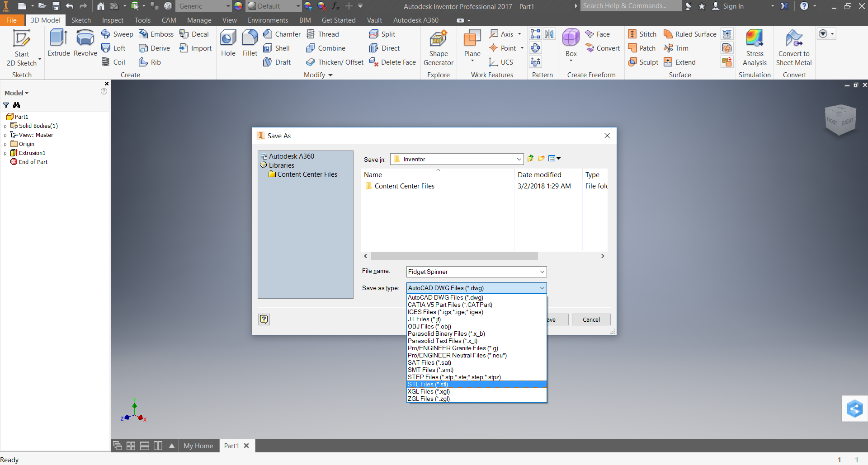This screenshot has width=868, height=465.
Task: Select Autodesk A360 in places list
Action: coord(287,156)
